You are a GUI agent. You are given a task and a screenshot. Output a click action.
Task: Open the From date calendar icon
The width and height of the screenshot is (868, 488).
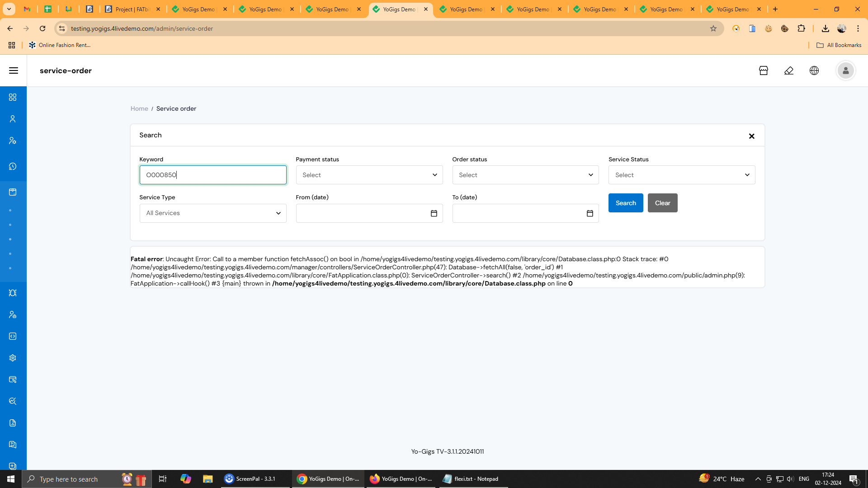click(434, 213)
